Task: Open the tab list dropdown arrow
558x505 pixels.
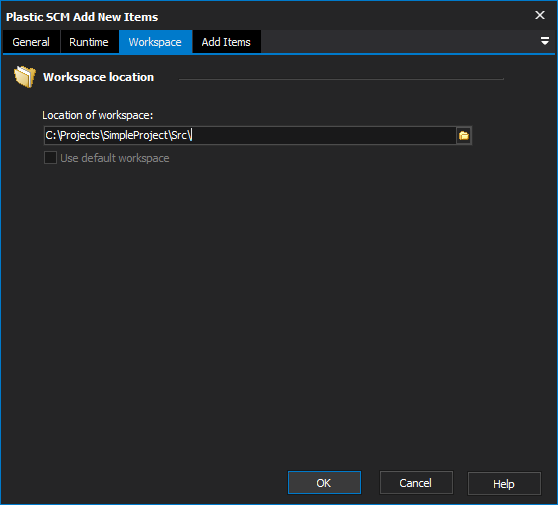Action: [544, 41]
